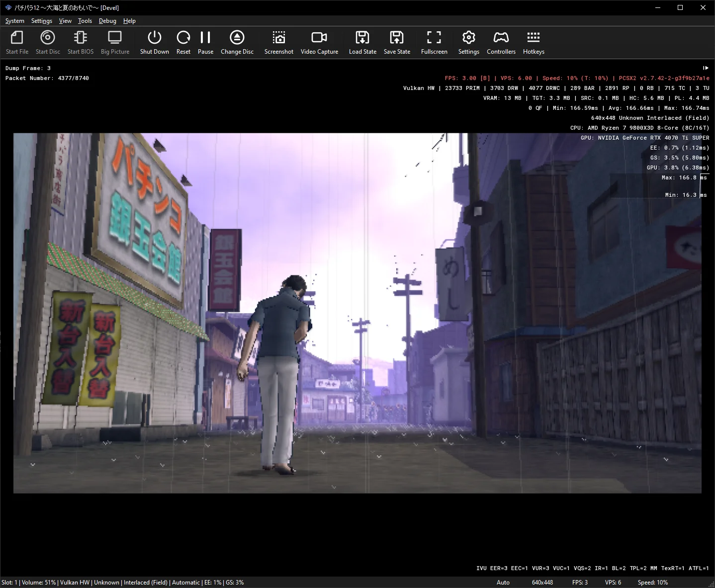
Task: Click 'Automatic' in the status bar
Action: pos(186,583)
